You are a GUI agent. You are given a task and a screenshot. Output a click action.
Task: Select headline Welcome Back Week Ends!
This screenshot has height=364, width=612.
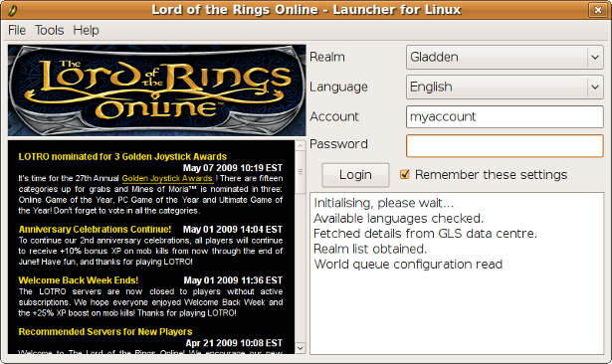point(78,280)
